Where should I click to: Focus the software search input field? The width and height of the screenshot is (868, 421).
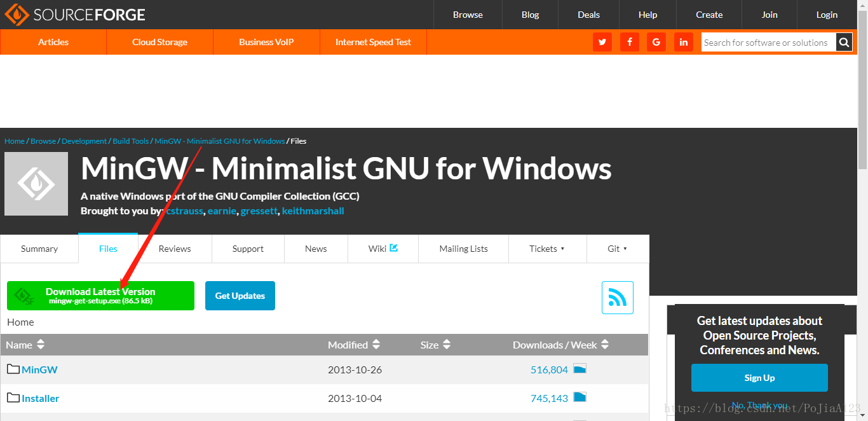point(768,43)
